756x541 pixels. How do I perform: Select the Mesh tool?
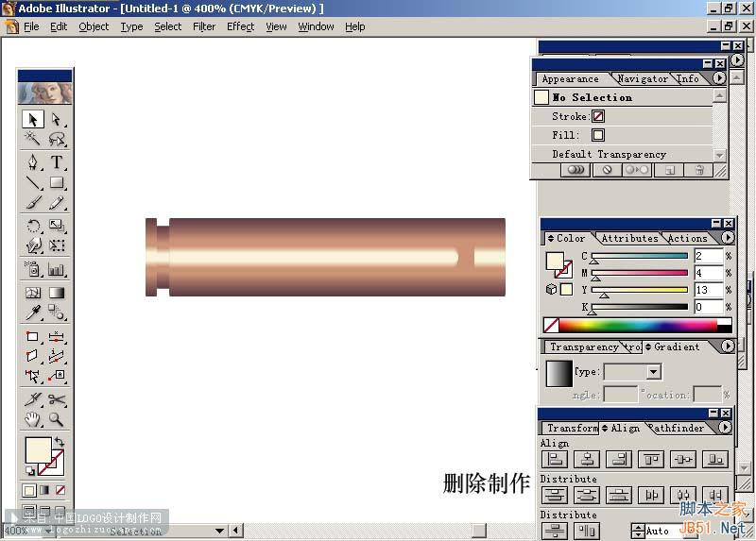point(33,293)
